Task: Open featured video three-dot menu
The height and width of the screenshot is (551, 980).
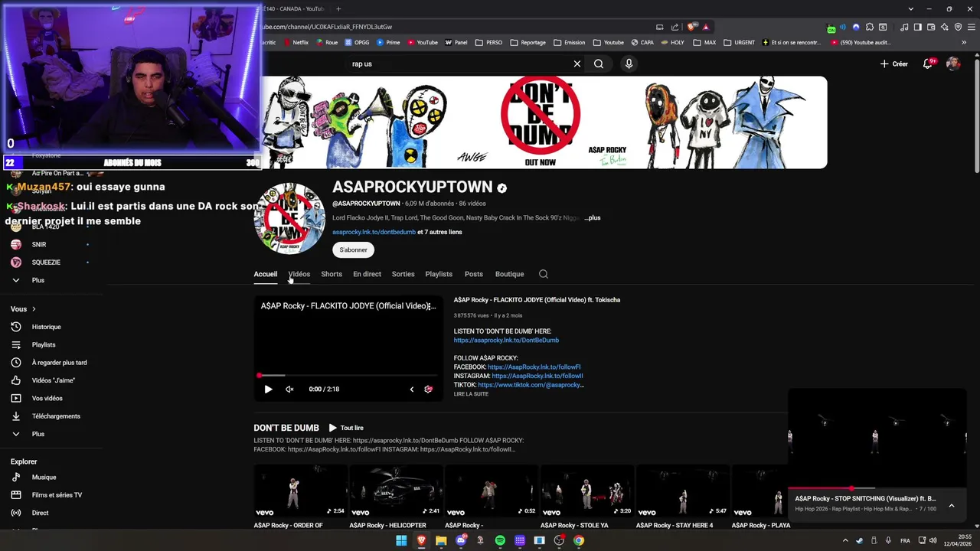Action: point(430,306)
